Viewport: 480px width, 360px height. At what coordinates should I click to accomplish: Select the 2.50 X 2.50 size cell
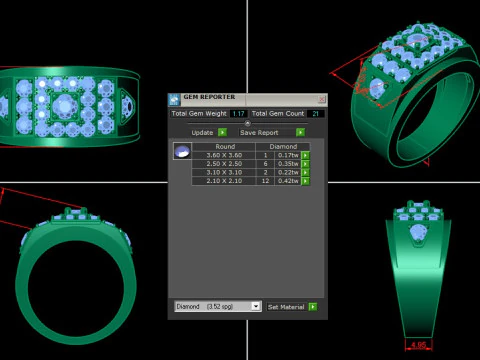[x=224, y=164]
